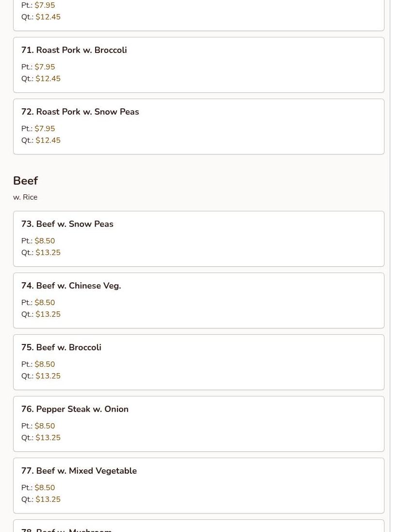Open 76. Pepper Steak w. Onion item
The image size is (400, 532).
199,424
